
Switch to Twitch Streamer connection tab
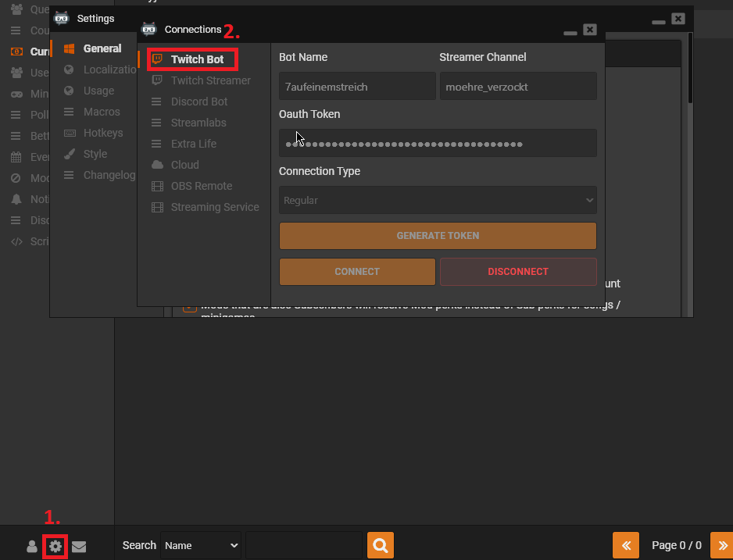[210, 80]
